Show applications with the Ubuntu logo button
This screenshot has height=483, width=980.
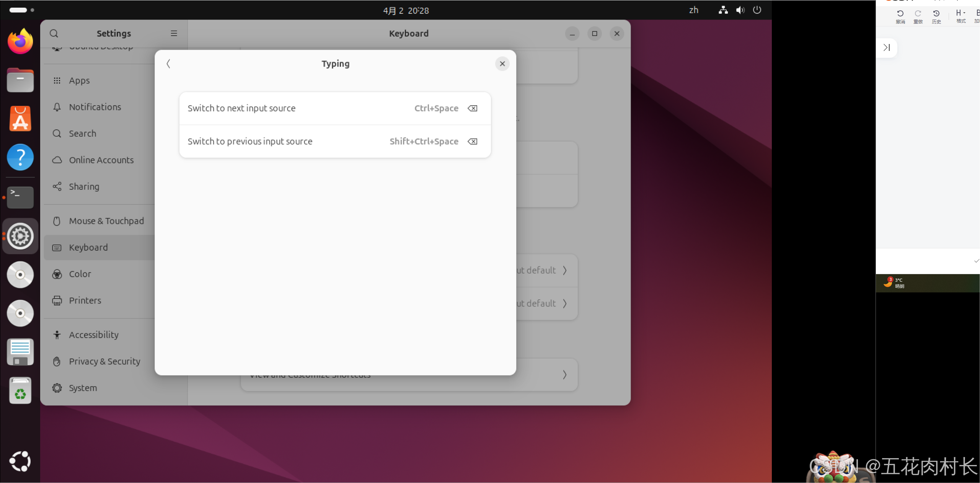(x=20, y=461)
